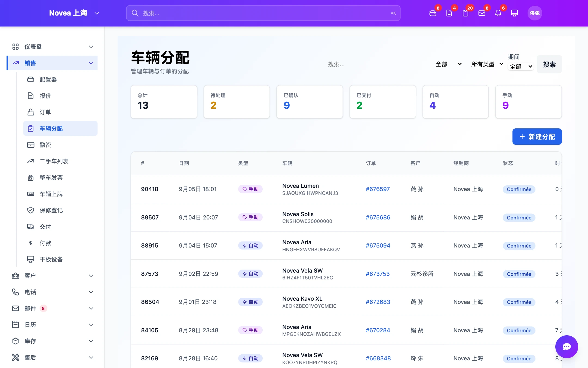Click the 车辆上牌 plate icon

(31, 194)
